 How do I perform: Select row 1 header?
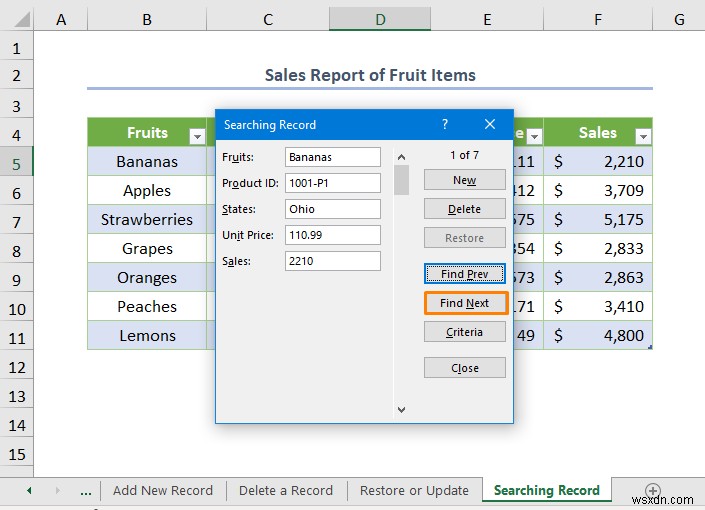click(x=17, y=48)
